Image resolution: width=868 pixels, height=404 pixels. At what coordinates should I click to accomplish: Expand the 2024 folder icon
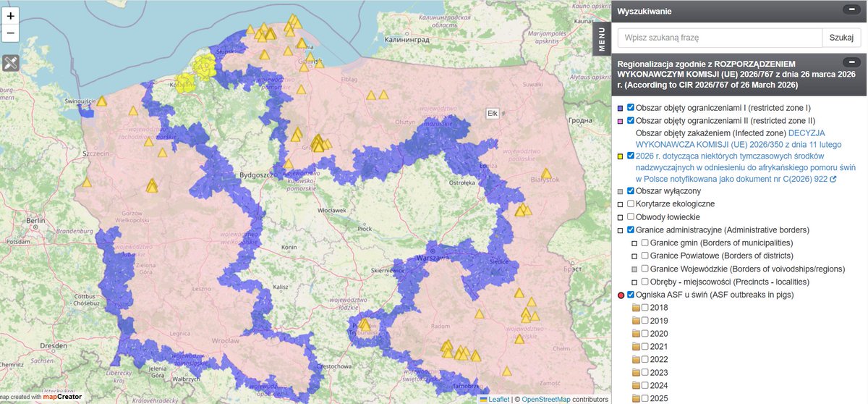pos(636,385)
